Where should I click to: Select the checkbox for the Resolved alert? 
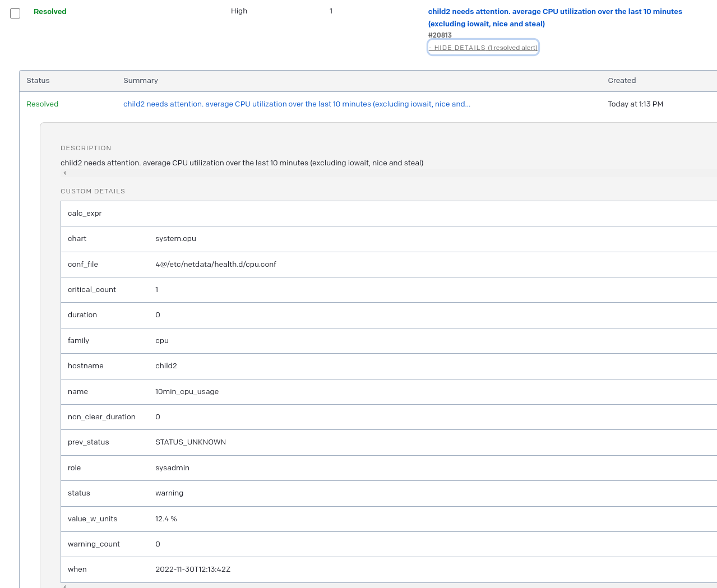(x=15, y=13)
